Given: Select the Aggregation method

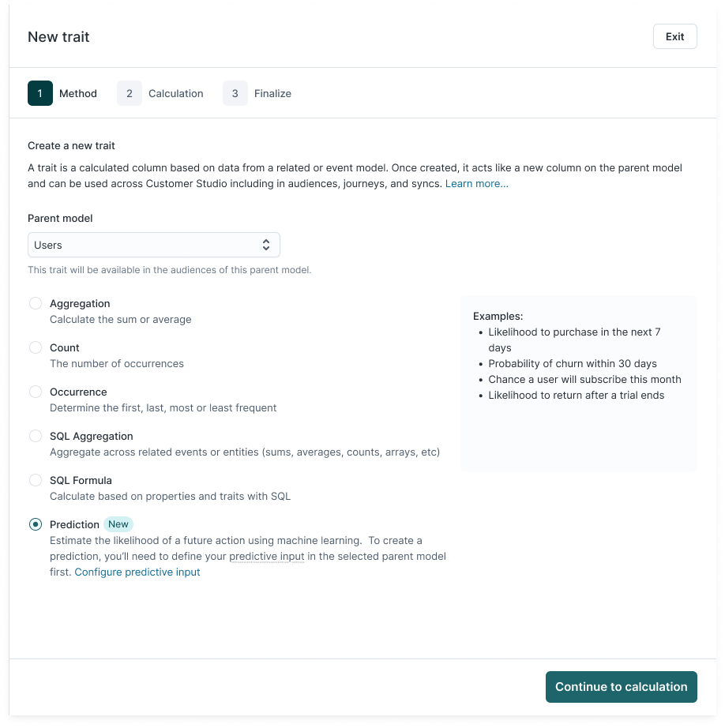Looking at the screenshot, I should coord(36,303).
